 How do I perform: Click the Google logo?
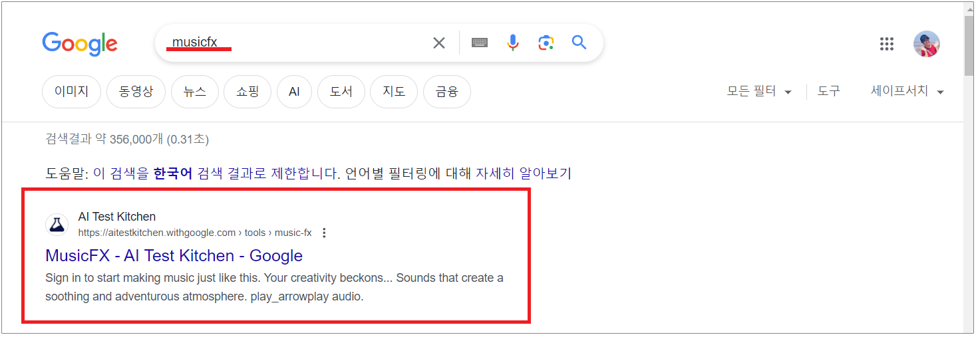coord(80,44)
